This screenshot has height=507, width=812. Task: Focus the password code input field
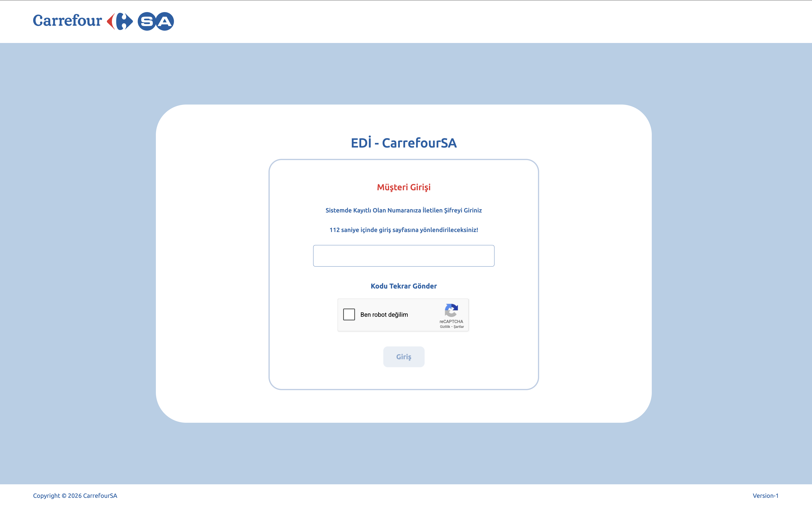(x=403, y=256)
